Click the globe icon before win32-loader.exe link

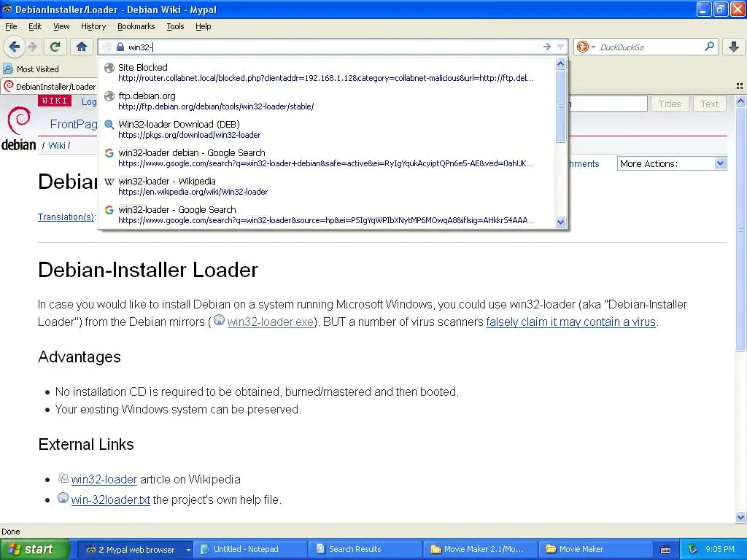coord(219,320)
